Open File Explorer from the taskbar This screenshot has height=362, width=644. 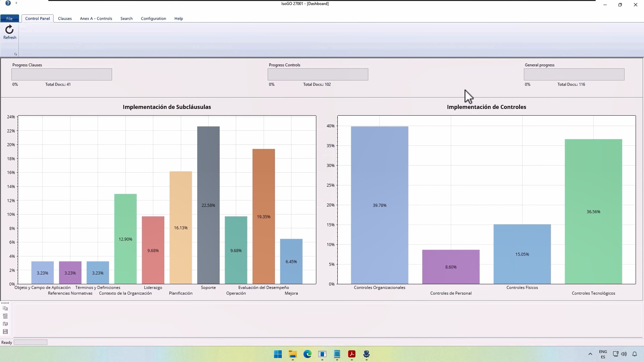click(293, 354)
